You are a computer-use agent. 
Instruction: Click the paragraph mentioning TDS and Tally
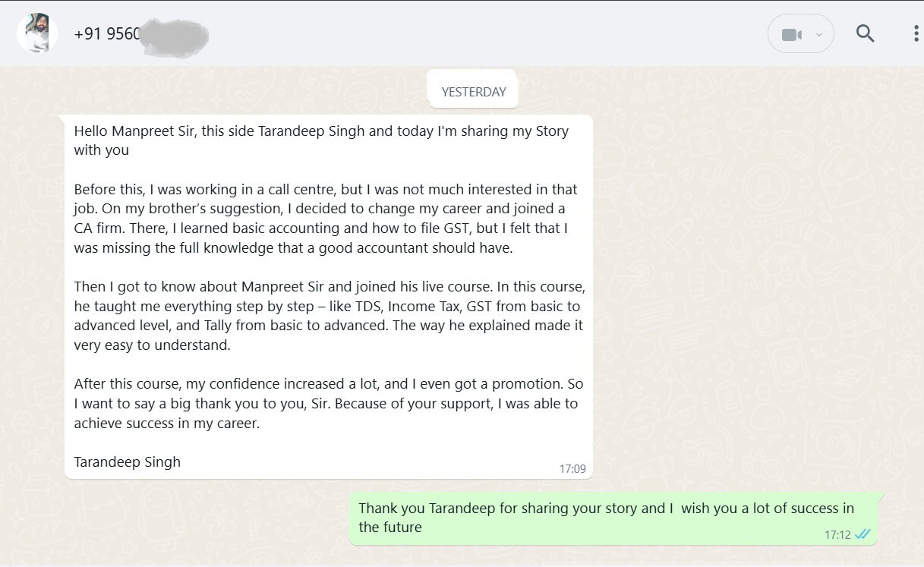(329, 316)
